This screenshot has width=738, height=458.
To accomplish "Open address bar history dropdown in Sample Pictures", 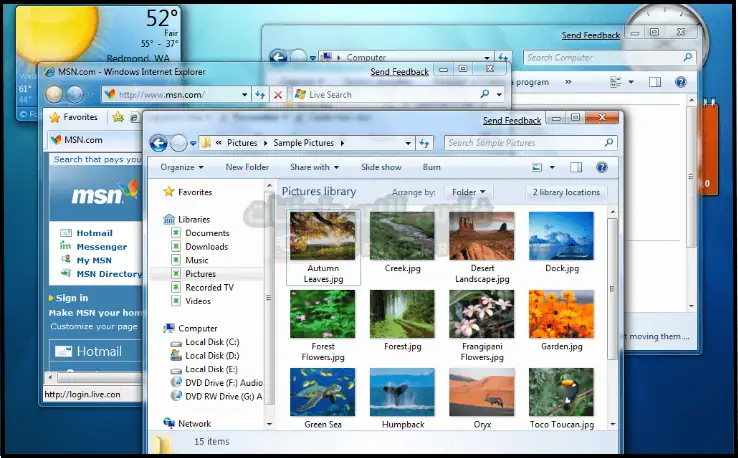I will click(x=408, y=143).
